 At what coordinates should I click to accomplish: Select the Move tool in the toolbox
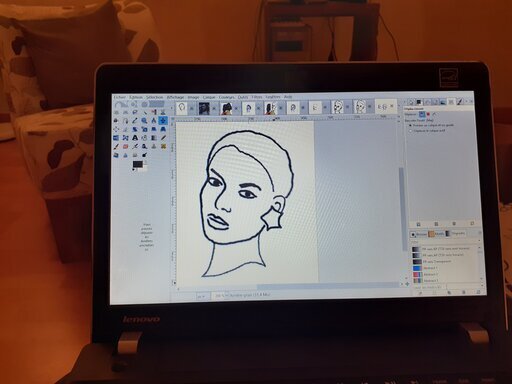coord(163,120)
